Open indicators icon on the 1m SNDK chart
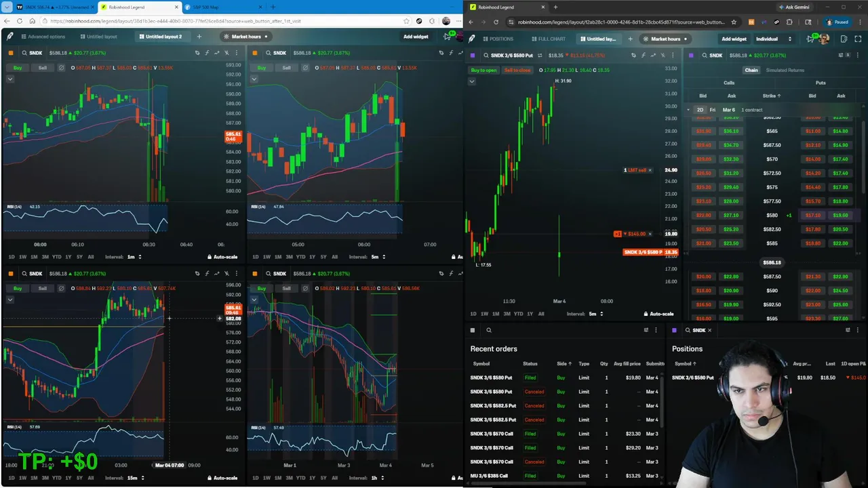Screen dimensions: 868x488 tap(207, 53)
